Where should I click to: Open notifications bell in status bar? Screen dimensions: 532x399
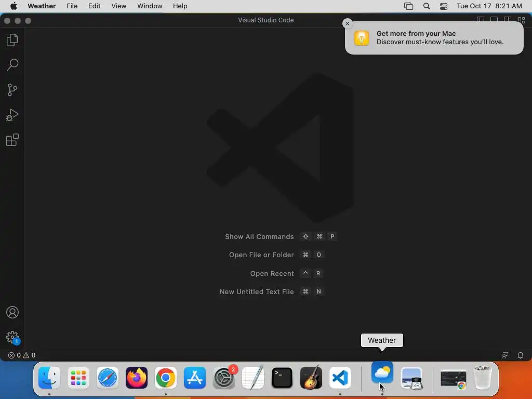[521, 355]
